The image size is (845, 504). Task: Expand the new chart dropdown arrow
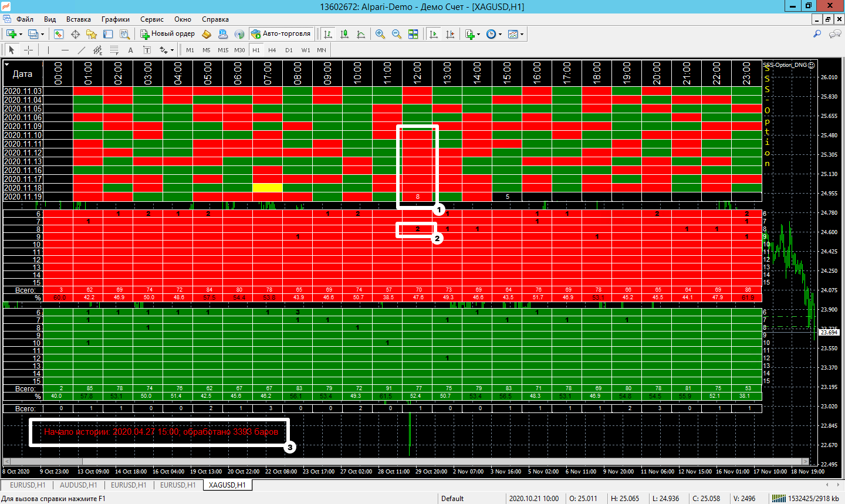[x=21, y=34]
